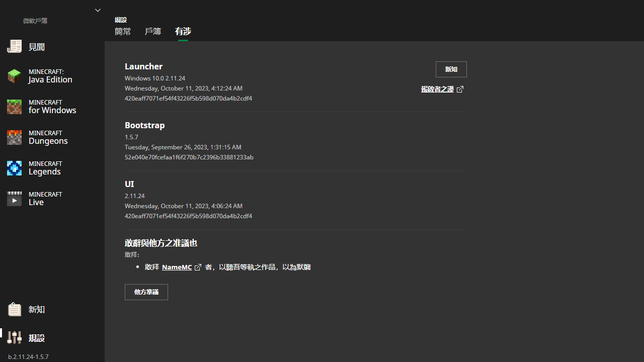Click version text 'b.2.11.24-1.5.7'
Viewport: 644px width, 362px height.
point(28,357)
